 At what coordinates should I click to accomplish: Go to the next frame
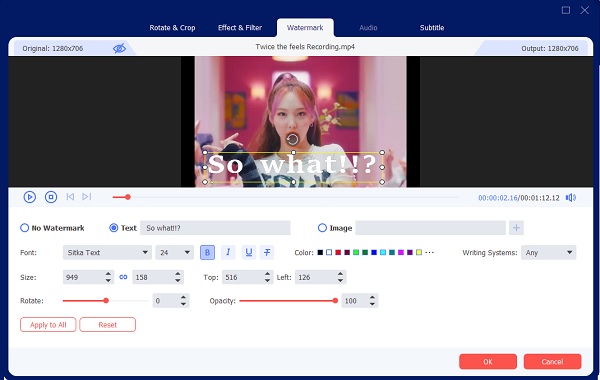coord(87,197)
